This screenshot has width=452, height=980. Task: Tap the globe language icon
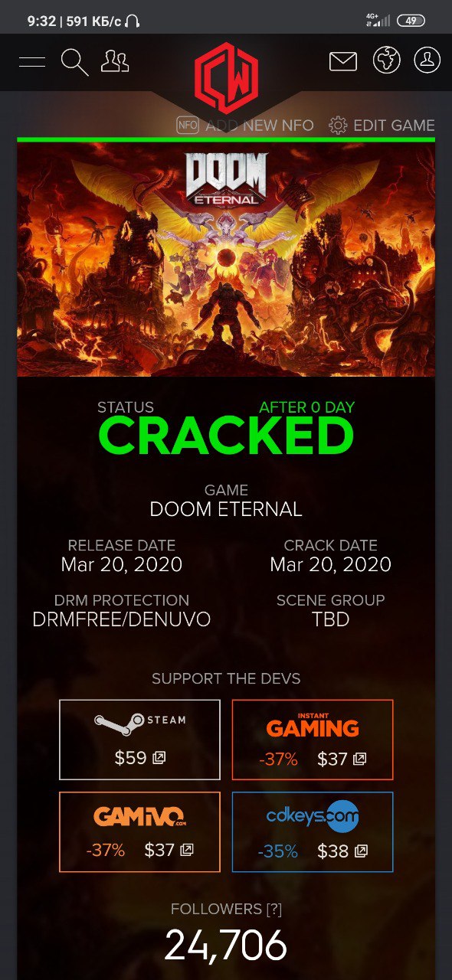tap(387, 60)
